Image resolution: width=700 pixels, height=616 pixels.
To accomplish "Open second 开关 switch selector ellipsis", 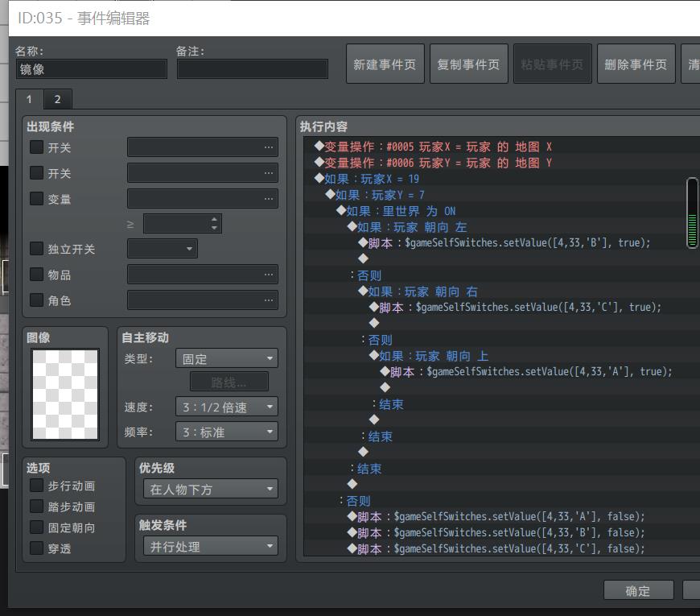I will pos(268,173).
